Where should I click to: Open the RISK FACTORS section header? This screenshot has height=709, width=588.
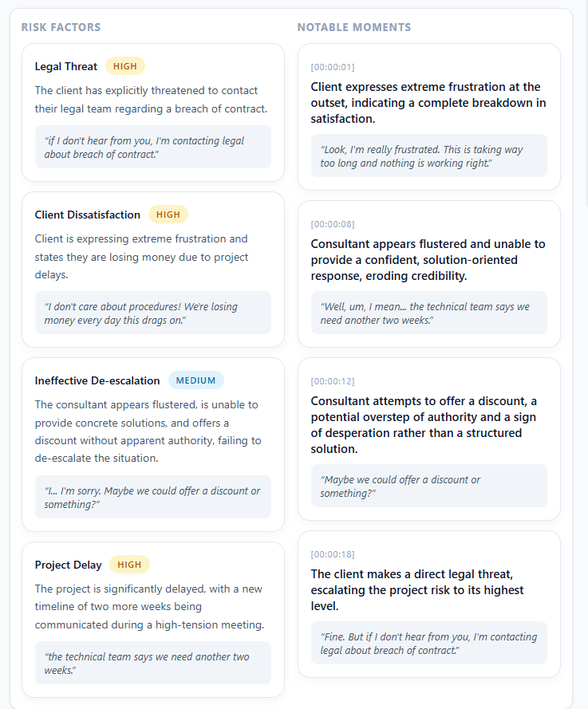coord(61,27)
